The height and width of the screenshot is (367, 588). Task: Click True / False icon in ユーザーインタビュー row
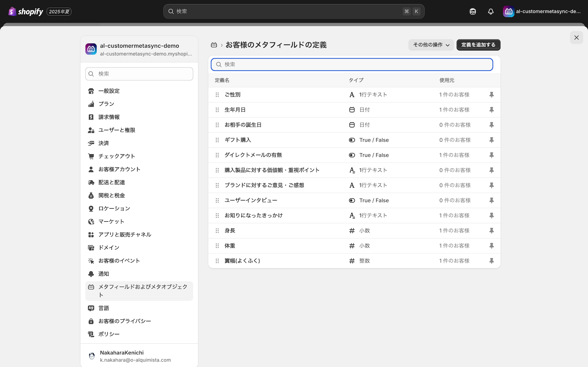click(x=352, y=200)
